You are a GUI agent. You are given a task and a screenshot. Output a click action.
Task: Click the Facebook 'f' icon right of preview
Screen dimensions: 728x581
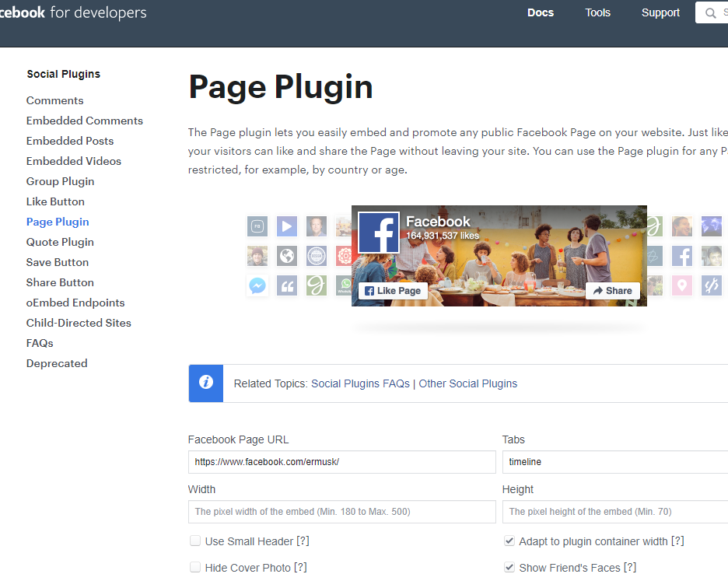coord(681,255)
